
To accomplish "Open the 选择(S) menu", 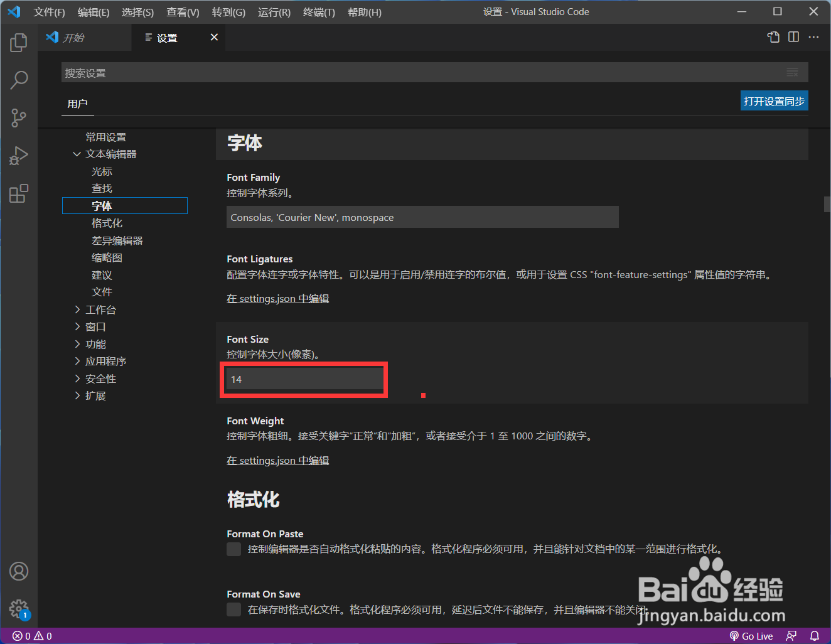I will click(137, 12).
